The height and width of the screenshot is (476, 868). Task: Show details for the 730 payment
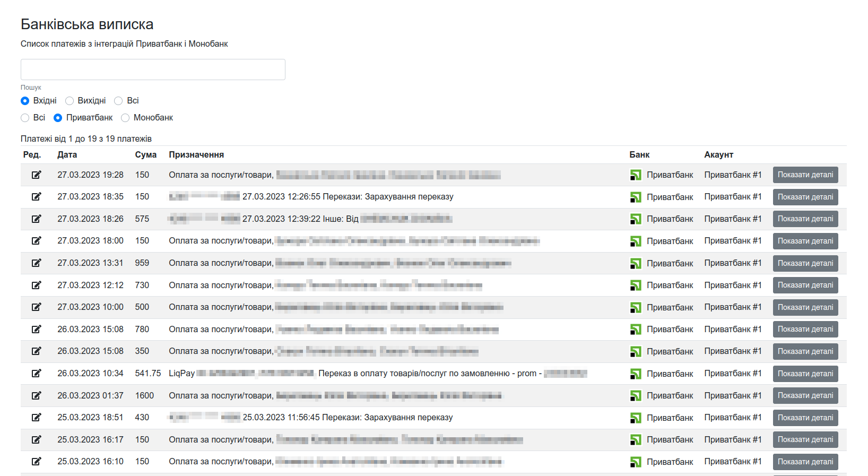[805, 285]
